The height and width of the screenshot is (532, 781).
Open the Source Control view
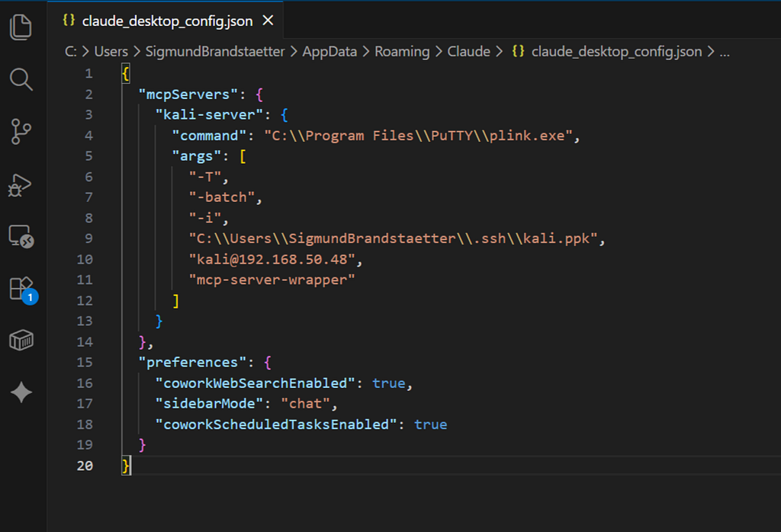click(21, 132)
